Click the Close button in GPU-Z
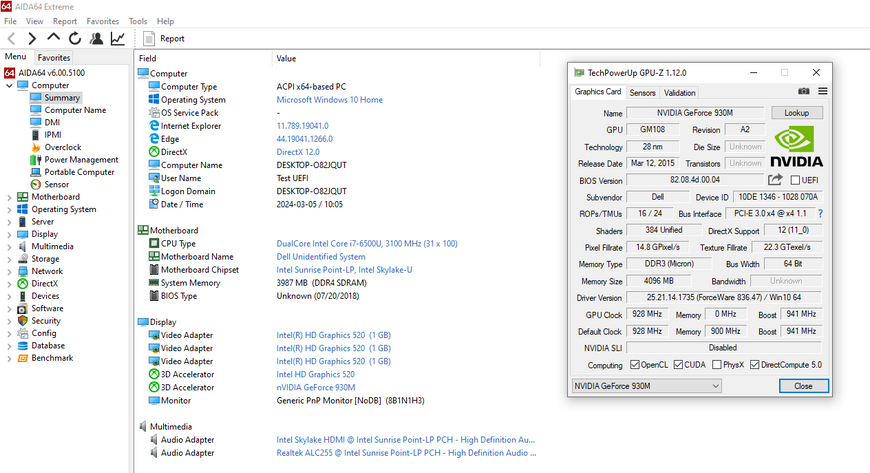 (803, 386)
